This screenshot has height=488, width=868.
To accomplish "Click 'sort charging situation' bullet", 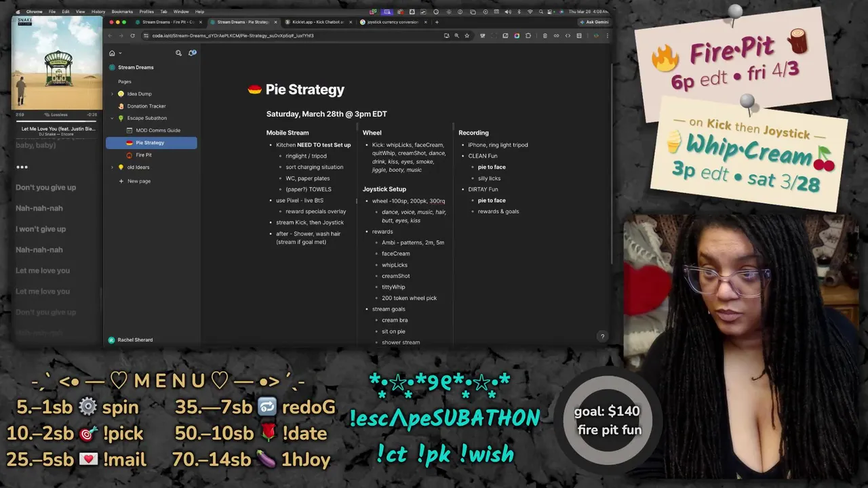I will 315,167.
